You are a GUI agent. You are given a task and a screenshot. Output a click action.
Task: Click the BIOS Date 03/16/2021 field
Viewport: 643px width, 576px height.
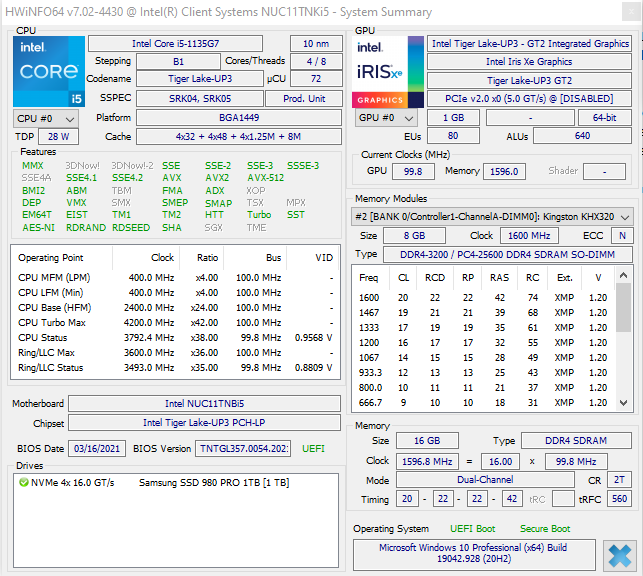tap(97, 449)
